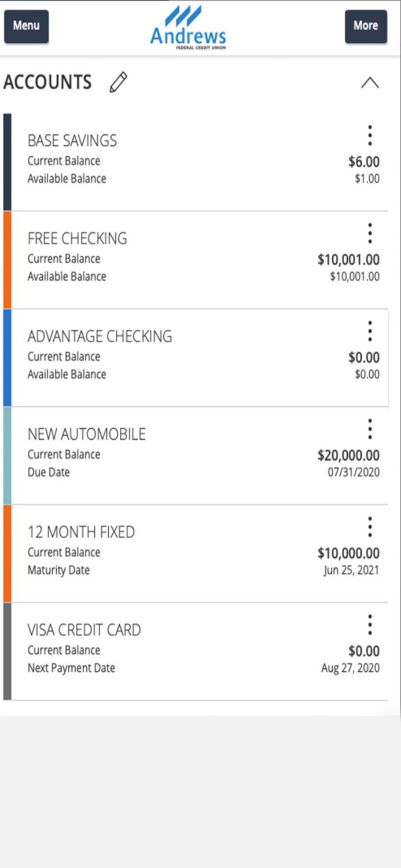This screenshot has height=868, width=401.
Task: Open the FREE CHECKING account details
Action: [78, 238]
